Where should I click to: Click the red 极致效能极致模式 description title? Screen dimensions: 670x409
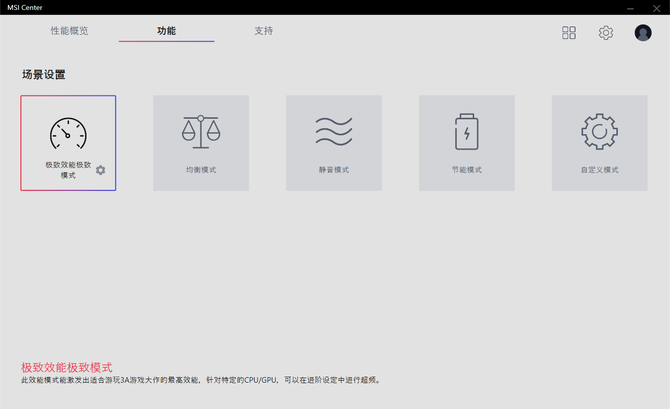(67, 367)
